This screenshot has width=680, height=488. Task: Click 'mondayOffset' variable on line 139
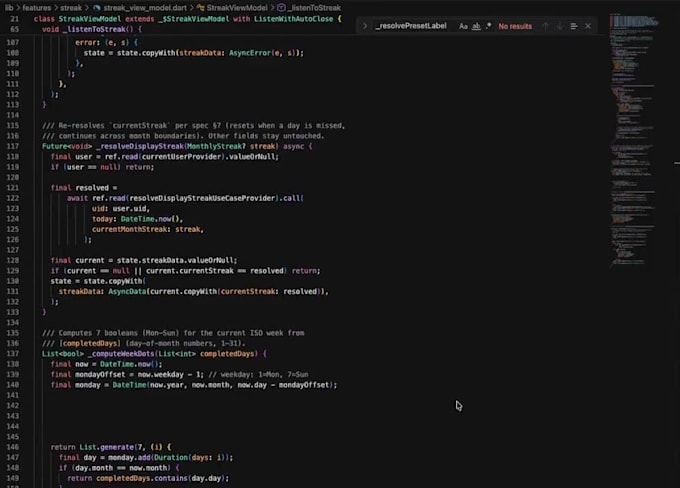point(100,375)
